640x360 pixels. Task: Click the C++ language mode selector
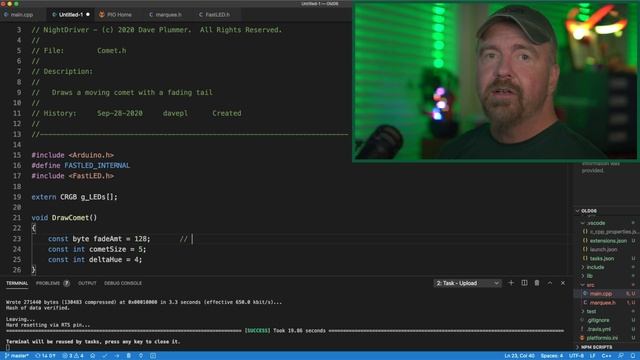(x=607, y=356)
